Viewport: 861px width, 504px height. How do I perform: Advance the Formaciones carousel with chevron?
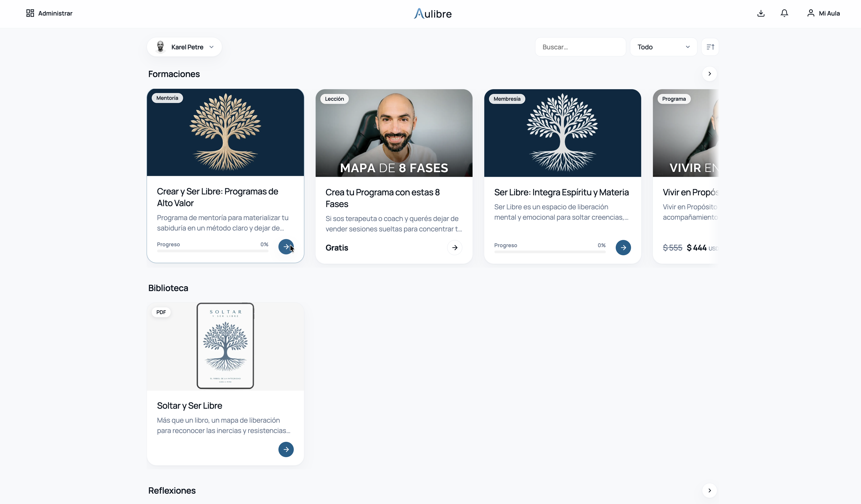pos(710,74)
